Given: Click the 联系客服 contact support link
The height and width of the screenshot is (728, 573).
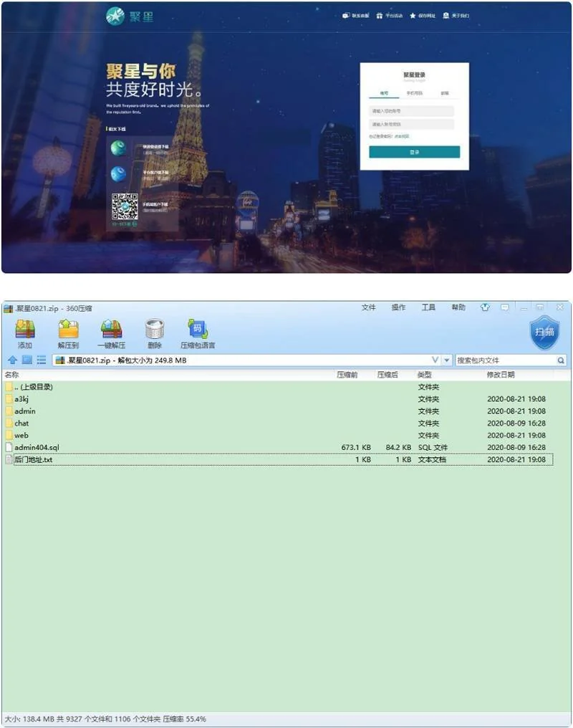Looking at the screenshot, I should click(x=356, y=15).
